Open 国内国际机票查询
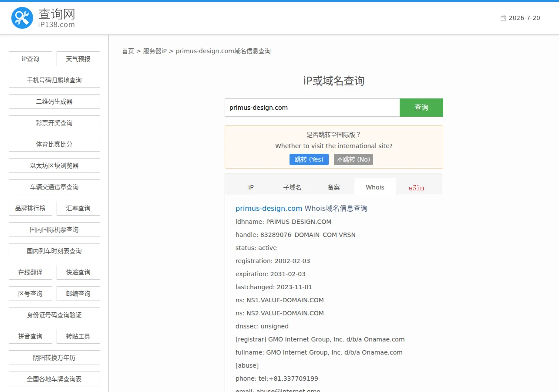Viewport: 559px width, 392px height. [x=54, y=230]
